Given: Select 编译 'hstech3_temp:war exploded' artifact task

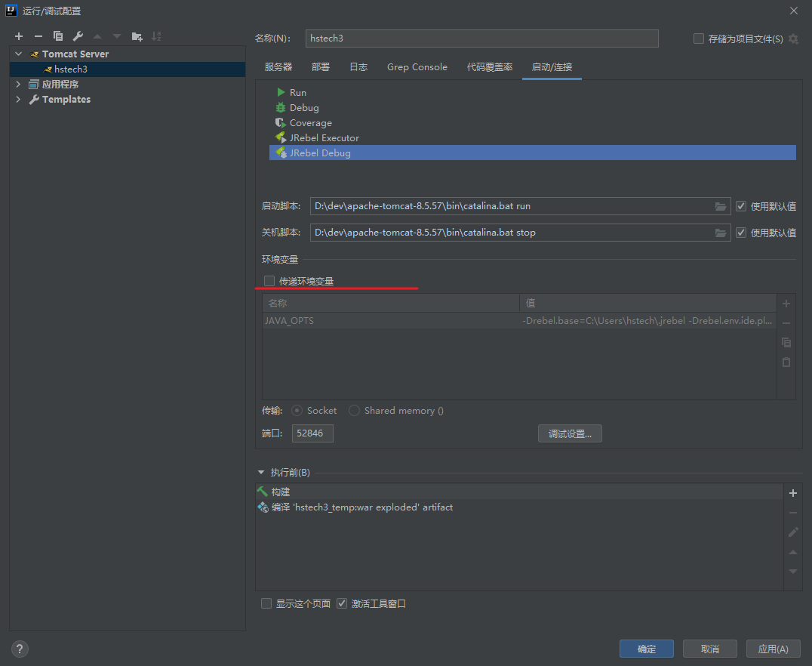Looking at the screenshot, I should (519, 507).
